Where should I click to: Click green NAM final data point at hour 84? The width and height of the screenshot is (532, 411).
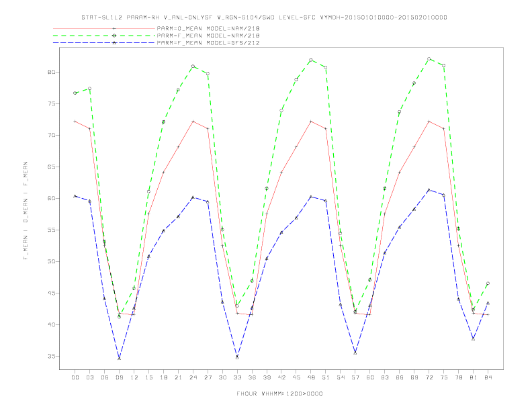[488, 283]
